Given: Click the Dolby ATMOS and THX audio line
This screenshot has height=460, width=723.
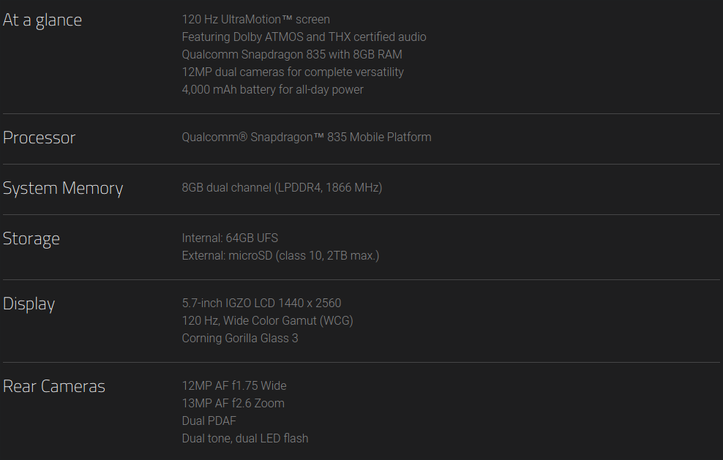Looking at the screenshot, I should (304, 37).
